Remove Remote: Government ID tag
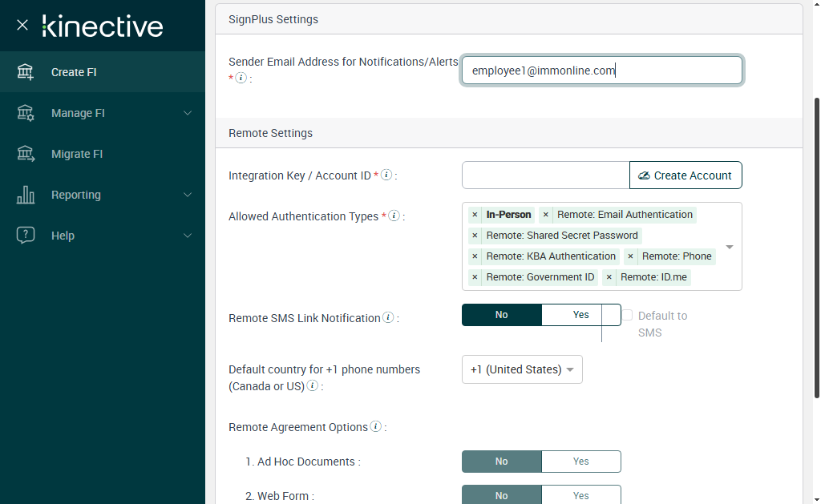Viewport: 821px width, 504px height. pos(475,277)
